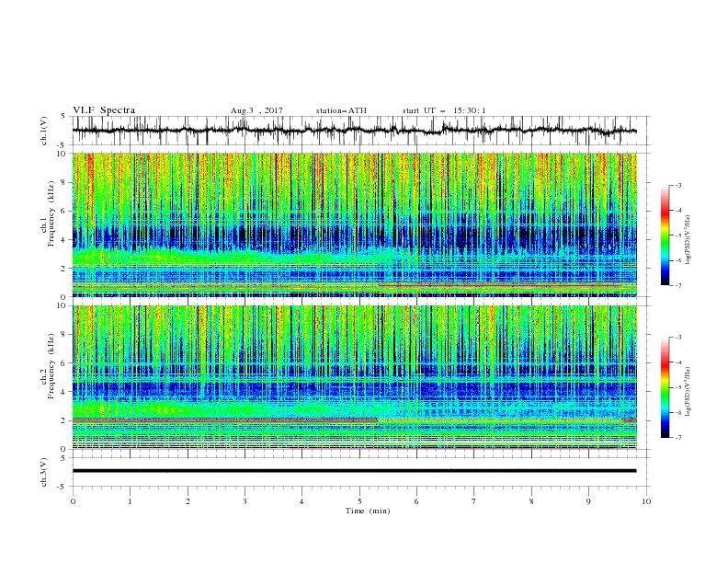Click time axis tick label "1"
Image resolution: width=728 pixels, height=563 pixels.
coord(130,501)
